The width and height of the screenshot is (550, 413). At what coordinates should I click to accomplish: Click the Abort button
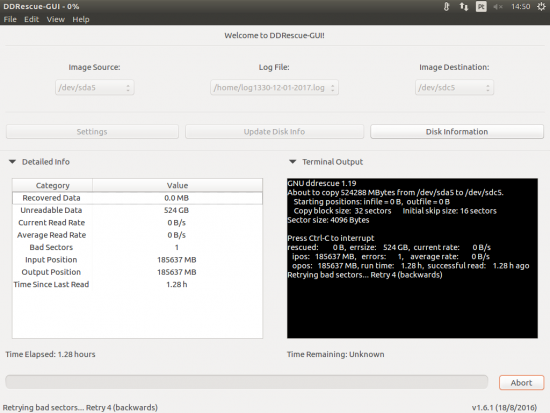tap(522, 382)
